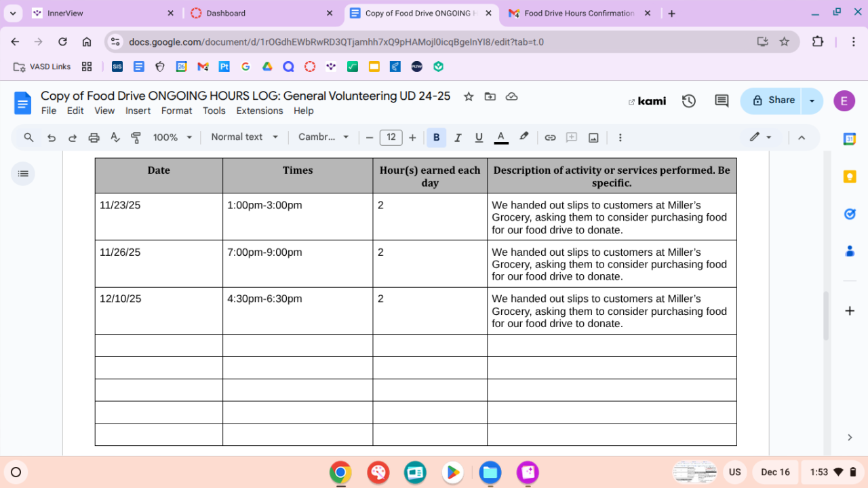Add a comment from toolbar

572,138
